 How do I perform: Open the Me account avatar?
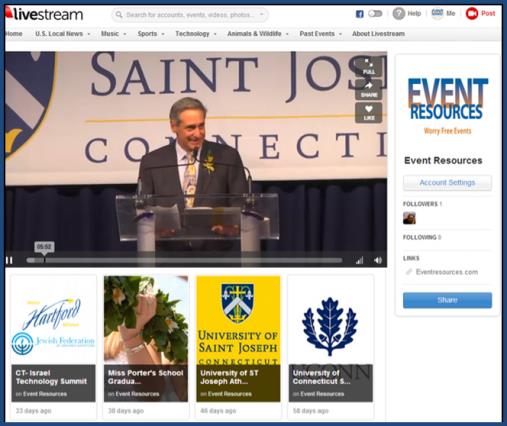coord(437,13)
